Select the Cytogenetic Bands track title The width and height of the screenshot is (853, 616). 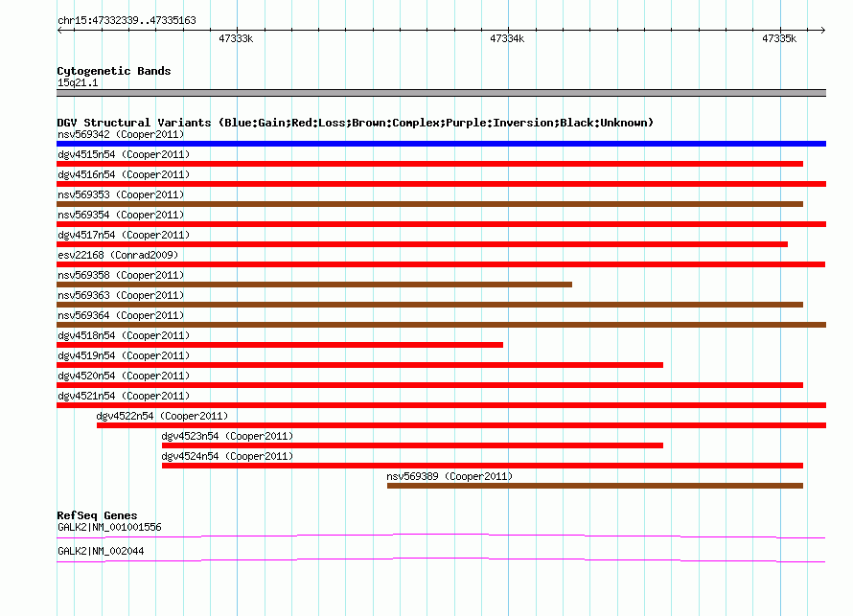pyautogui.click(x=114, y=71)
